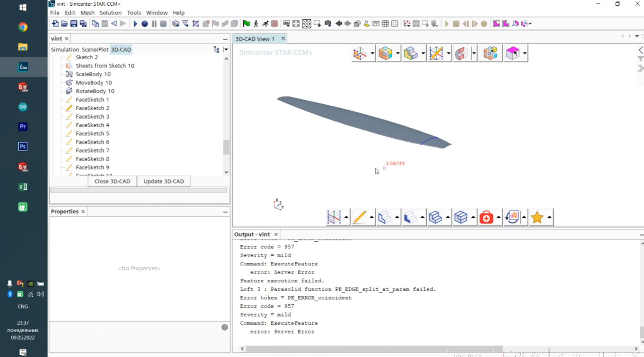
Task: Close the Properties panel tab
Action: pos(83,211)
